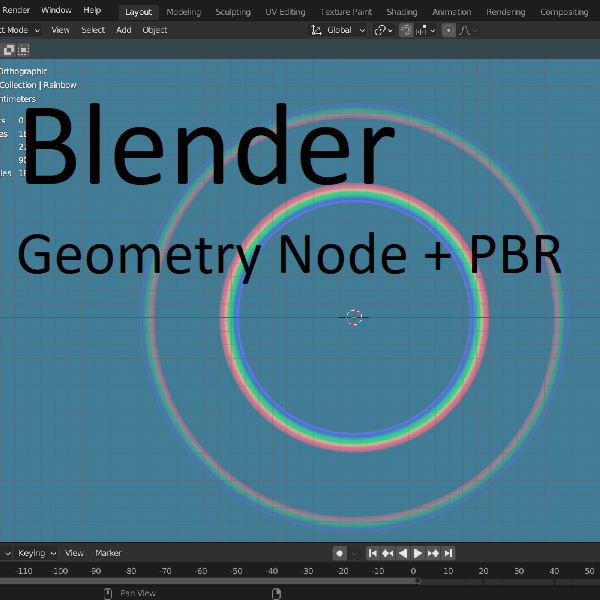Open the partially hidden timeline Playback dropdown

[5, 553]
